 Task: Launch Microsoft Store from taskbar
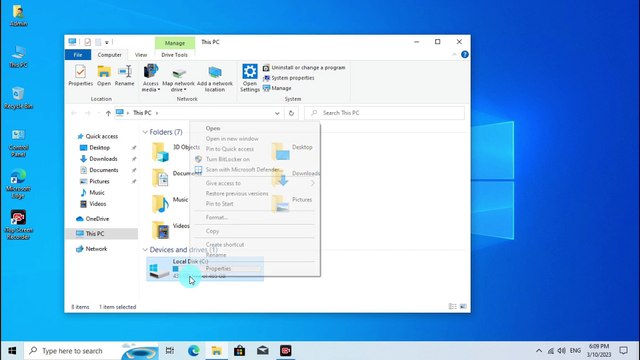(x=240, y=351)
